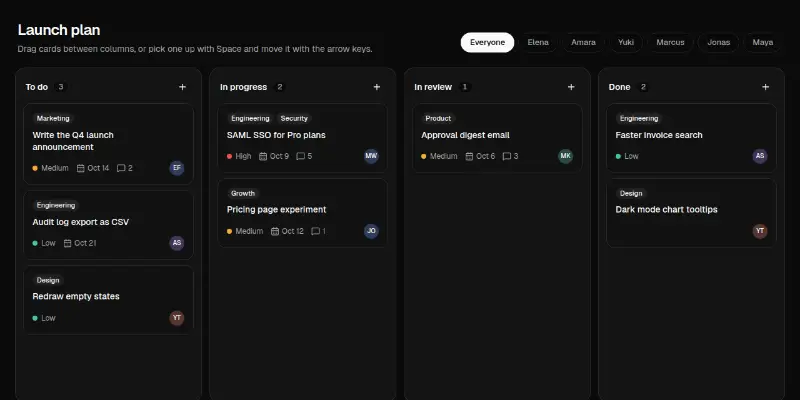Click the Product tag on Approval digest email card

tap(438, 118)
